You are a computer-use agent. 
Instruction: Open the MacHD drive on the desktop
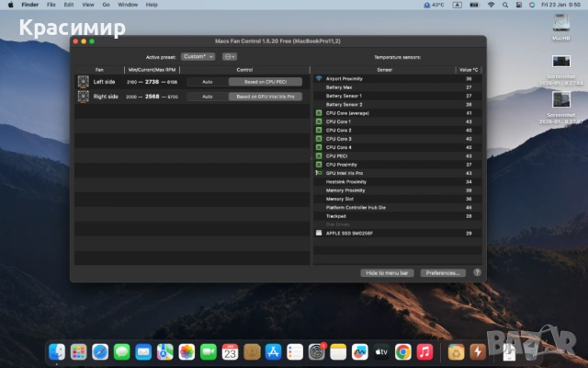tap(561, 27)
